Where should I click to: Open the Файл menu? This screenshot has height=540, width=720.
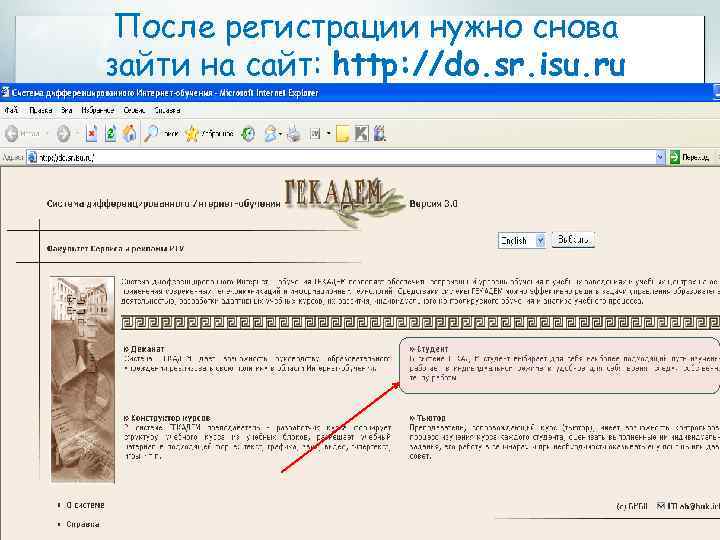(x=11, y=110)
